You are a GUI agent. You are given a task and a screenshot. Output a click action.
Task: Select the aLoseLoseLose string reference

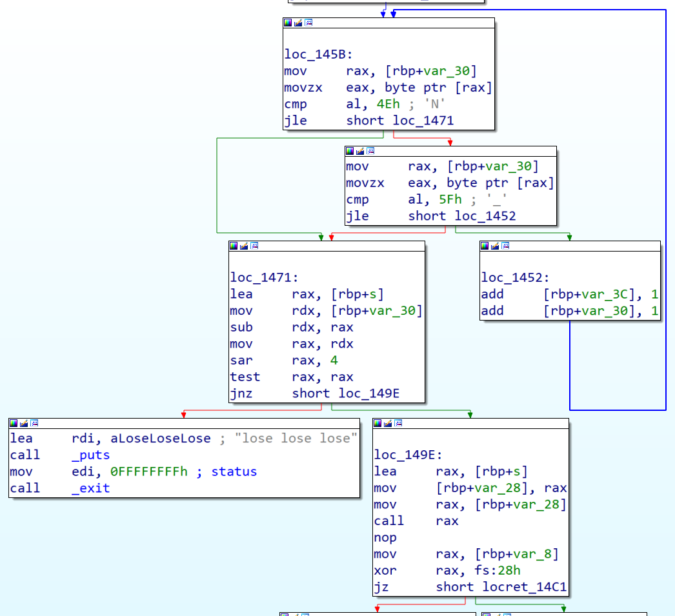(161, 438)
